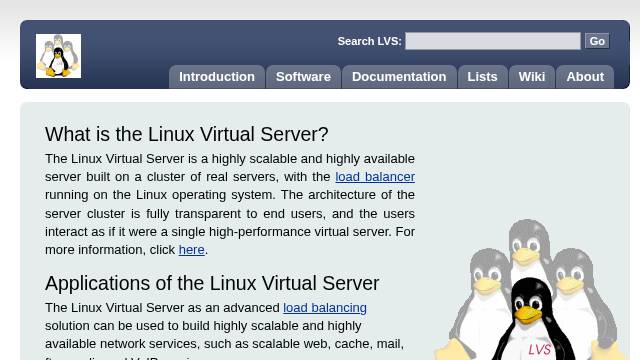This screenshot has width=640, height=360.
Task: Open the Introduction tab
Action: [x=217, y=77]
